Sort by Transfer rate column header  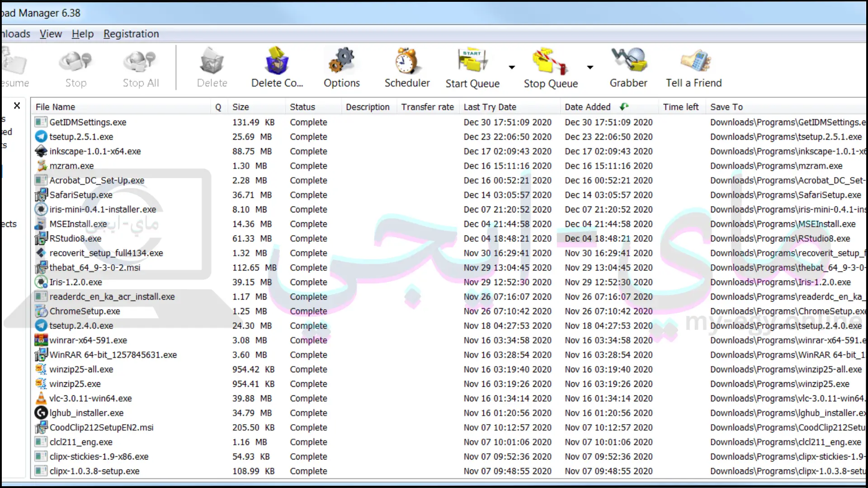pyautogui.click(x=428, y=107)
